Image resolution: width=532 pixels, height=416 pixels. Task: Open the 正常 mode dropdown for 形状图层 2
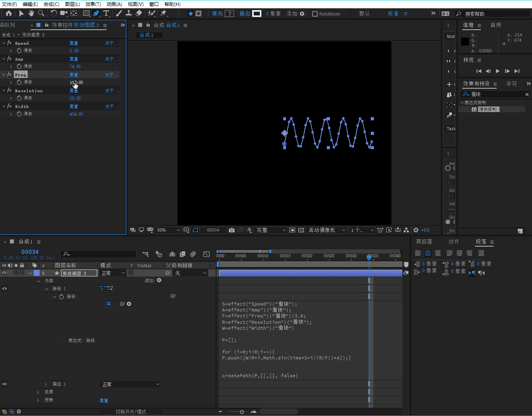tap(113, 273)
